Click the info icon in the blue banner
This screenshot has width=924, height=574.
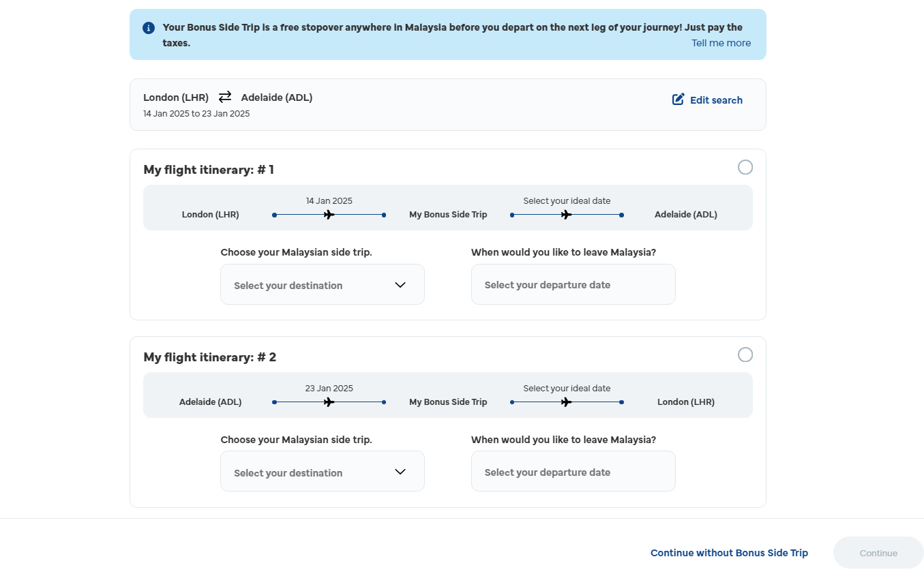149,28
